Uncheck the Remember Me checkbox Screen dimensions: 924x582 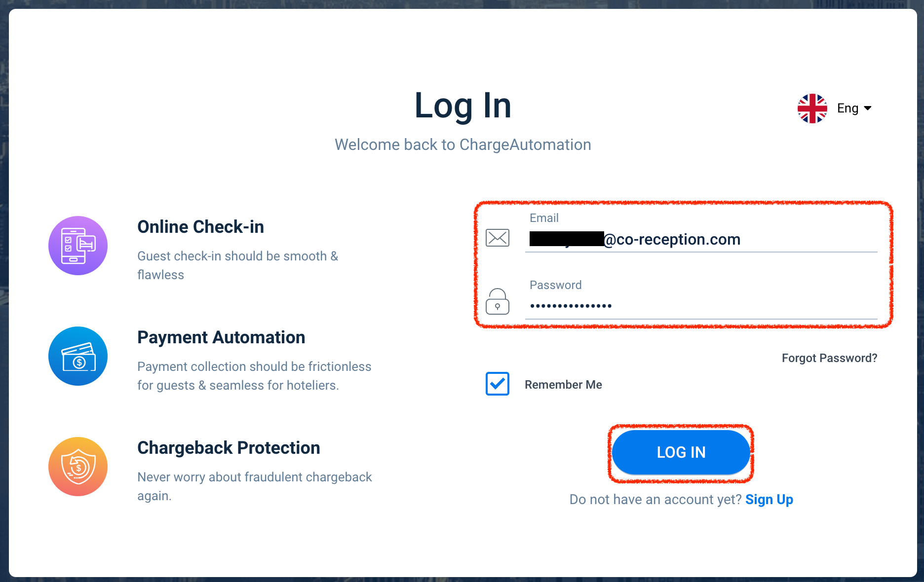click(498, 384)
